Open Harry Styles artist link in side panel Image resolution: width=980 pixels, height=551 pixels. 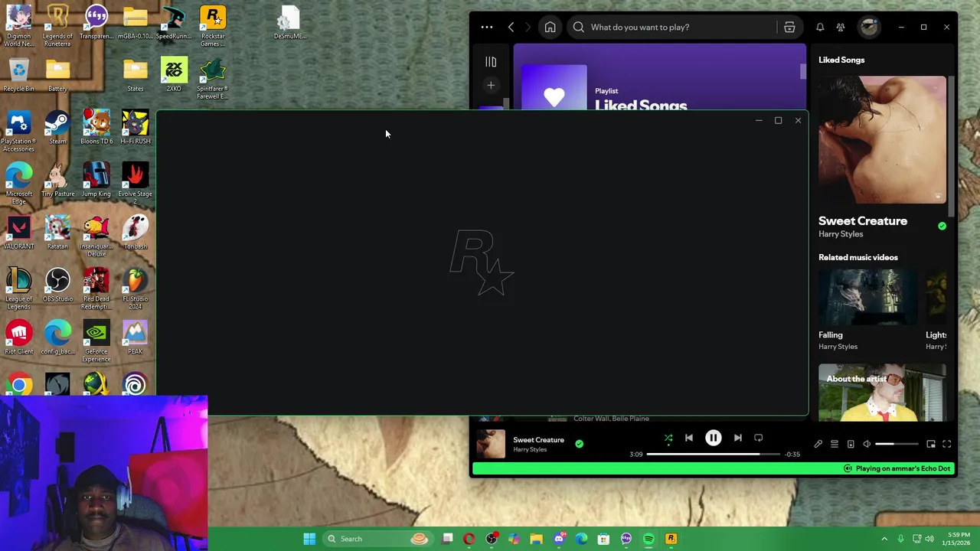pyautogui.click(x=841, y=234)
